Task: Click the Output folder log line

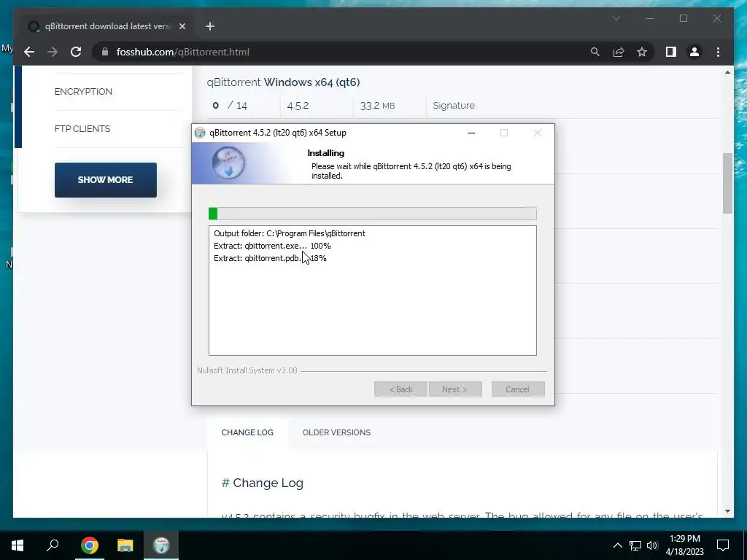Action: (290, 233)
